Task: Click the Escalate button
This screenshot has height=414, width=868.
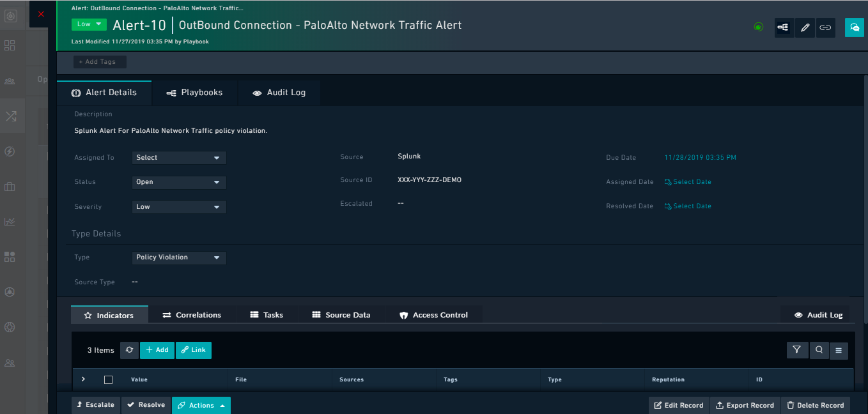Action: (x=96, y=405)
